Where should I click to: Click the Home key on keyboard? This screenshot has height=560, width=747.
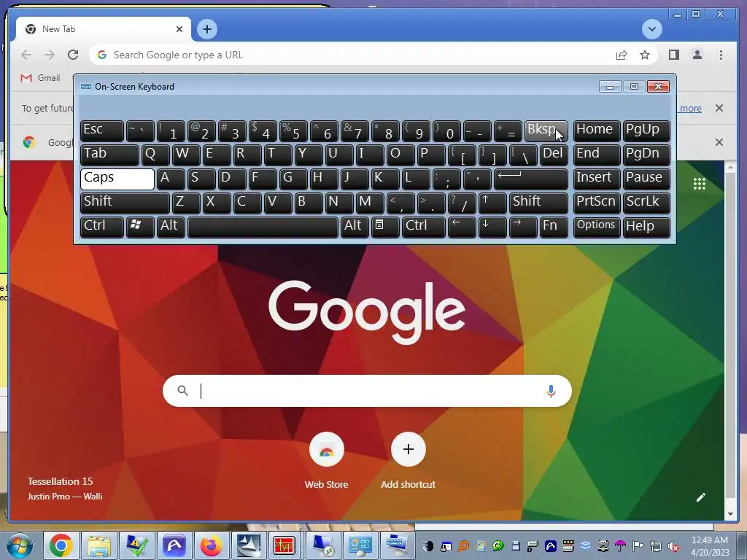597,131
